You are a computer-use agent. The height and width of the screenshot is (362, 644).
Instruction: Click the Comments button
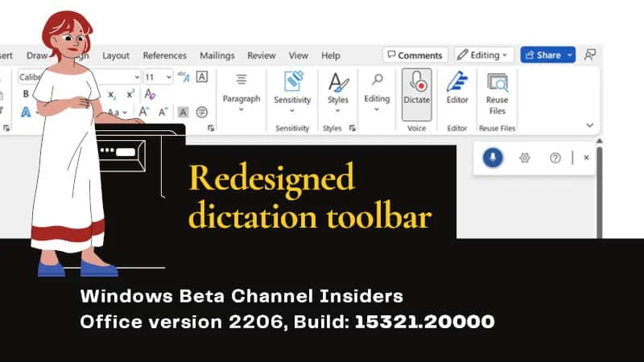tap(415, 55)
